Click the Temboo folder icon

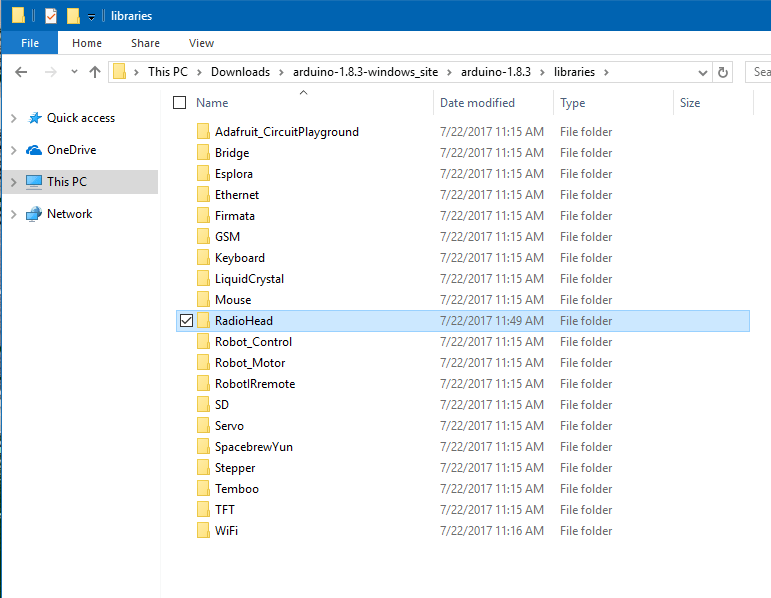tap(203, 489)
